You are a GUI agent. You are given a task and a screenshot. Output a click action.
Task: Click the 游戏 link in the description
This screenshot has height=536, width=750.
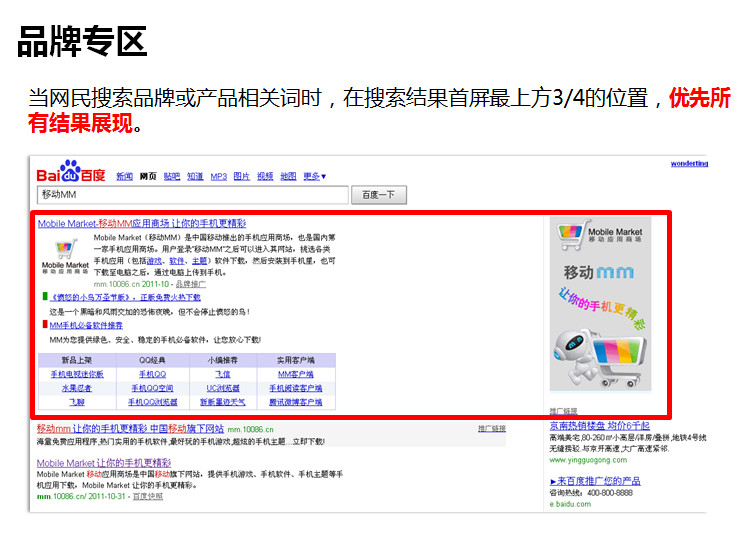coord(154,261)
